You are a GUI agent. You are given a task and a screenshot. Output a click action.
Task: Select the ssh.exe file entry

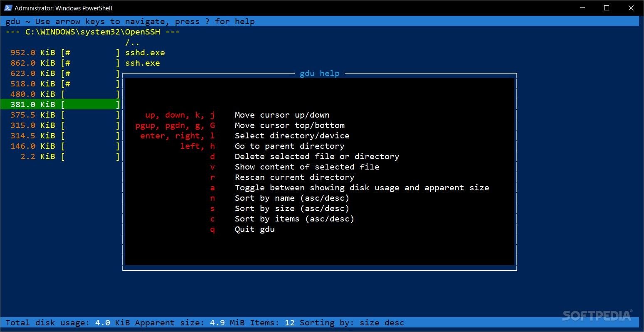pyautogui.click(x=143, y=63)
